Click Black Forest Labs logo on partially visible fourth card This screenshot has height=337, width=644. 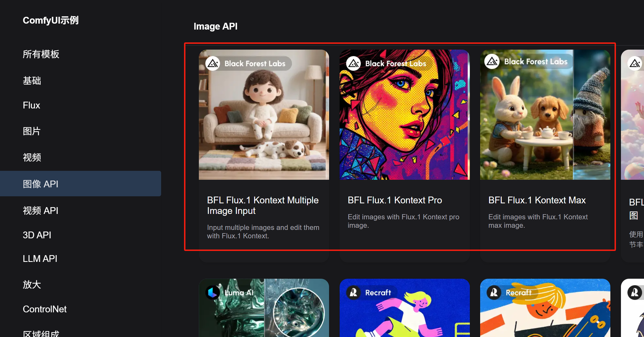coord(635,63)
